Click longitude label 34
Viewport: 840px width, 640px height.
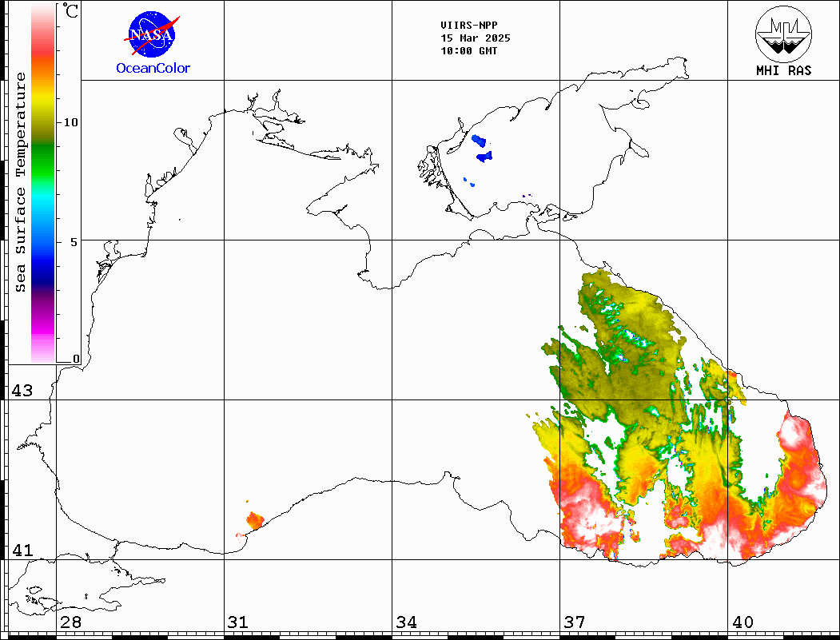coord(406,622)
